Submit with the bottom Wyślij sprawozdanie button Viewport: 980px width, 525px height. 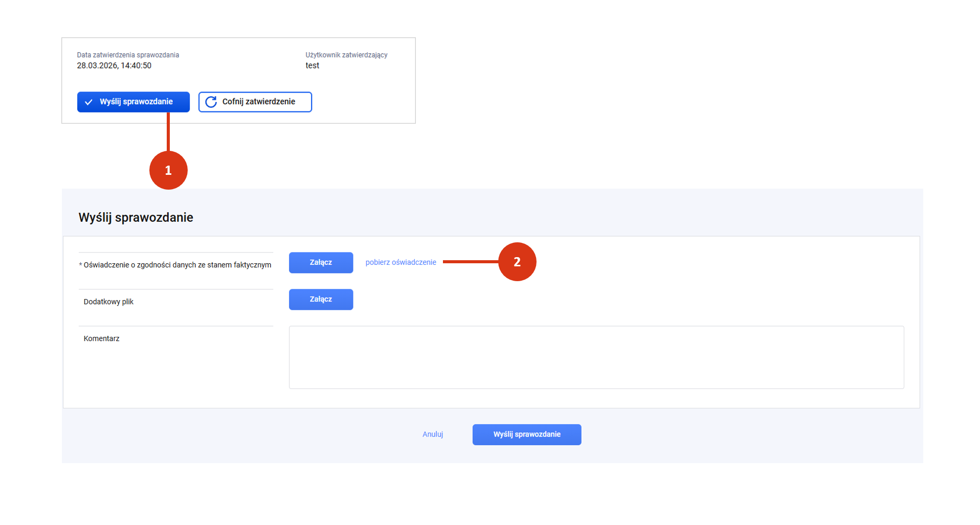coord(526,435)
